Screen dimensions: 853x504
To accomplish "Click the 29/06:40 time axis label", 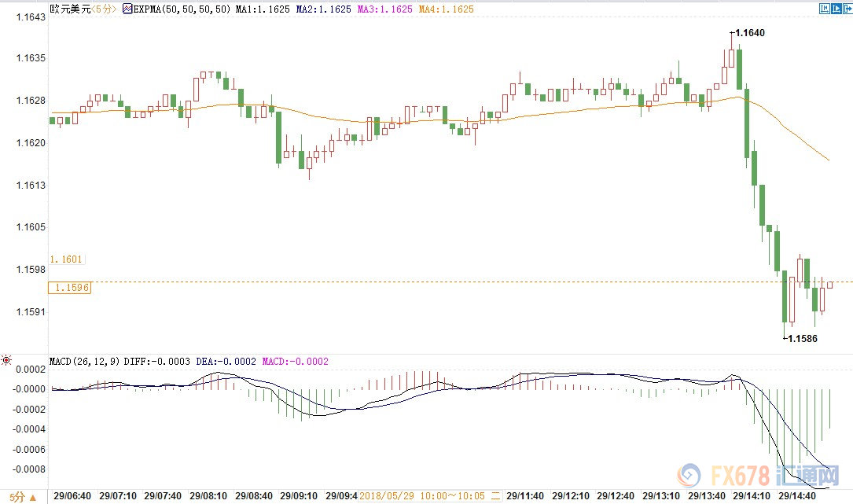I will tap(72, 496).
